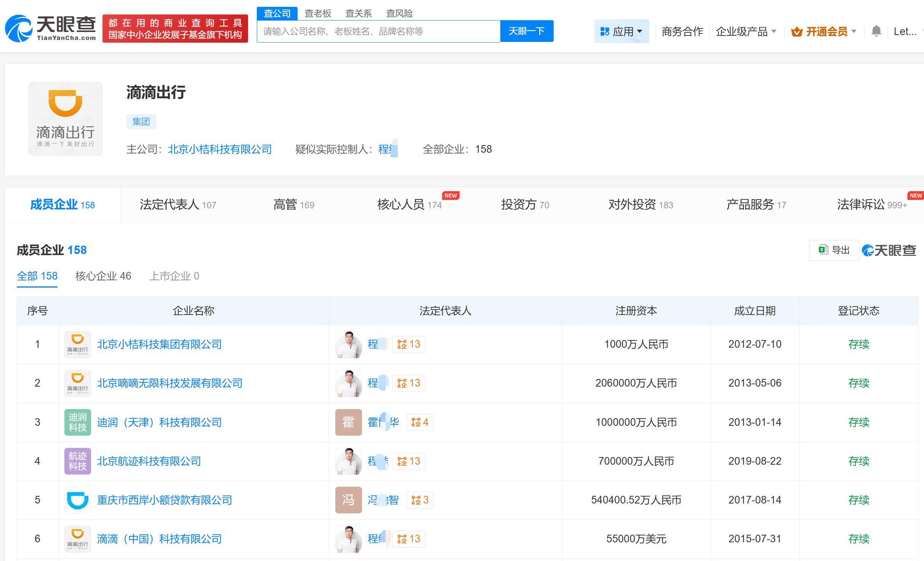This screenshot has width=924, height=561.
Task: Open 北京航迹科技有限公司 link
Action: click(149, 461)
